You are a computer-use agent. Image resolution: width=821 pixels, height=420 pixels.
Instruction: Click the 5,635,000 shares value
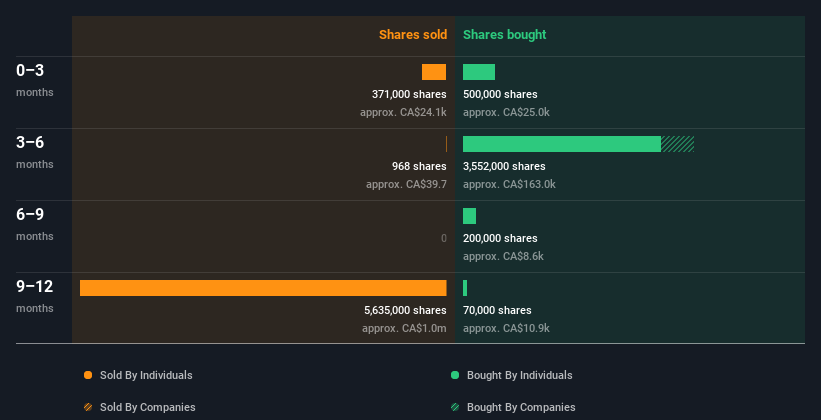(405, 310)
